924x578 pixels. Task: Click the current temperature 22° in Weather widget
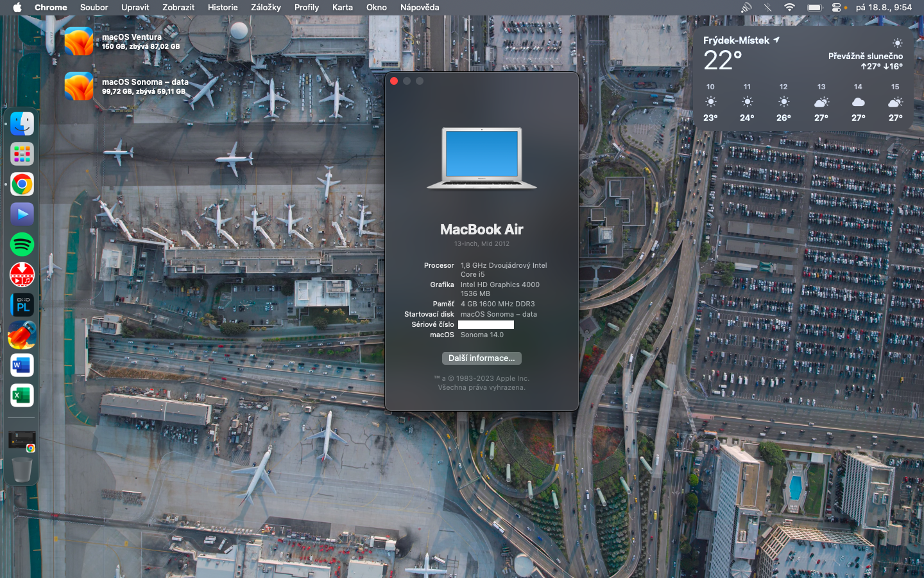pos(723,60)
